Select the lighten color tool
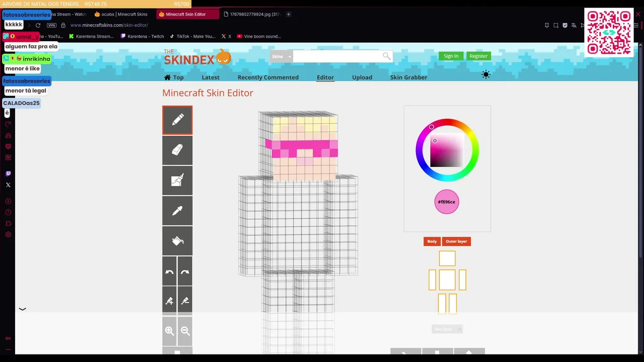Viewport: 644px width, 362px height. [x=170, y=301]
